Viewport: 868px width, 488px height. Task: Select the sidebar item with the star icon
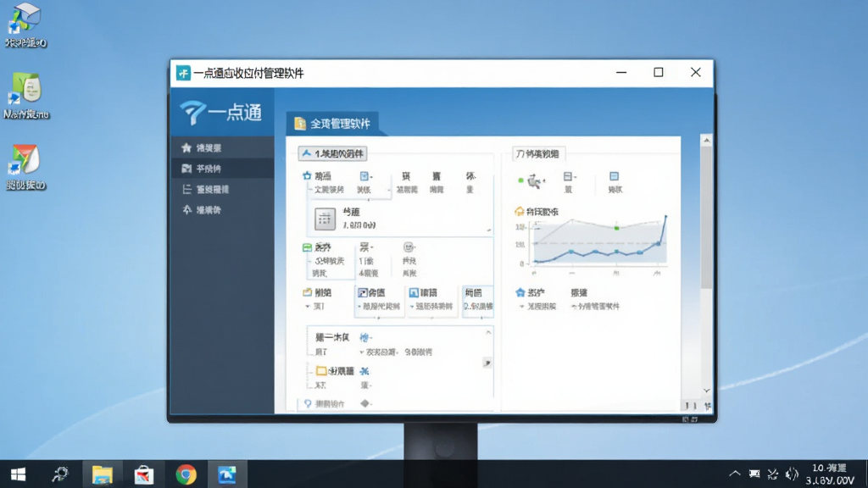[223, 147]
